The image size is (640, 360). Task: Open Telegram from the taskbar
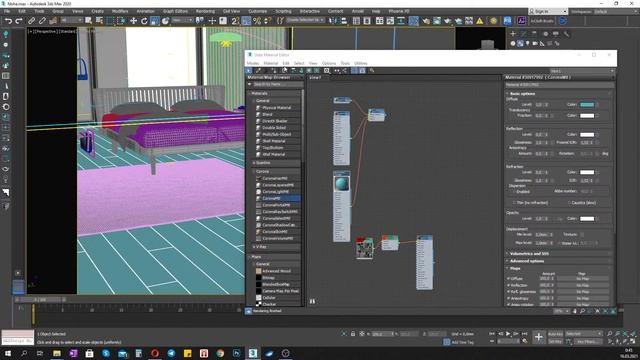pos(171,353)
